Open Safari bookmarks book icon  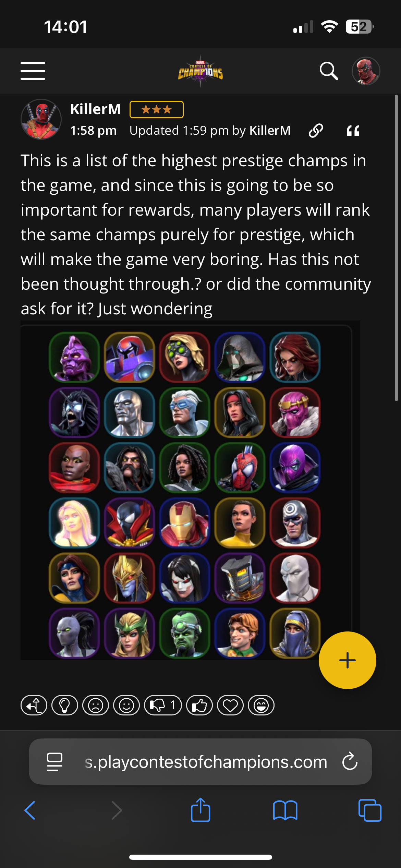pyautogui.click(x=285, y=810)
